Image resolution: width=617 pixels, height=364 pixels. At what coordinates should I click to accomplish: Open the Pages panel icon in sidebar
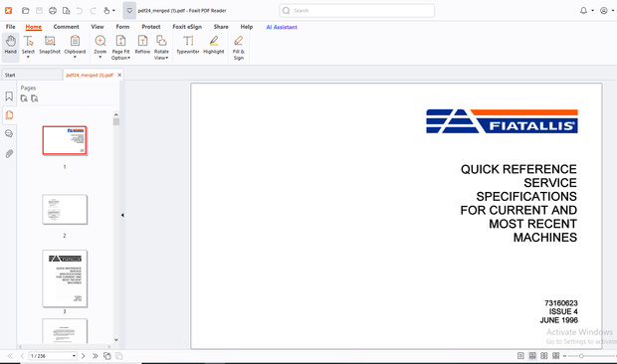click(x=9, y=115)
